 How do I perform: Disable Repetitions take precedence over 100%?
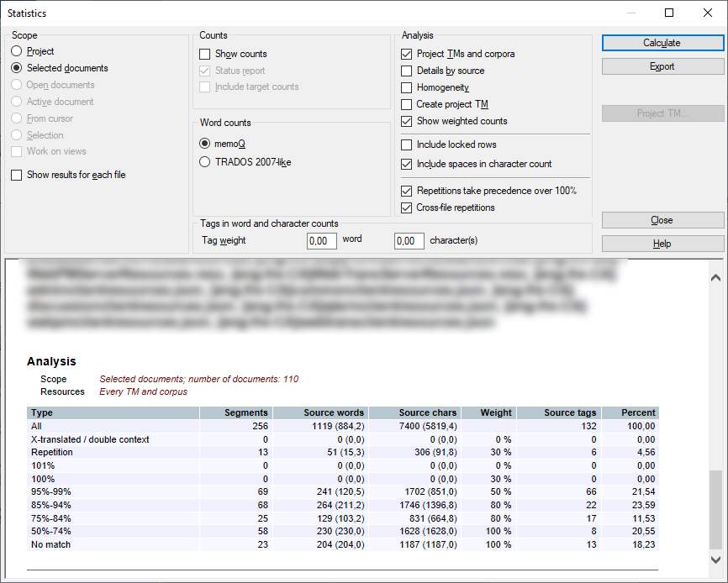pyautogui.click(x=407, y=191)
